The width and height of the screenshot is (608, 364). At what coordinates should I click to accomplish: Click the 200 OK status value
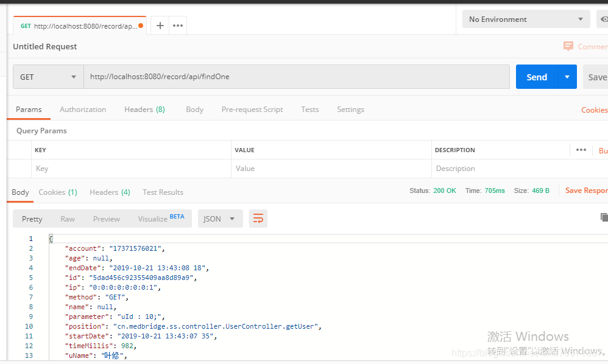(445, 191)
